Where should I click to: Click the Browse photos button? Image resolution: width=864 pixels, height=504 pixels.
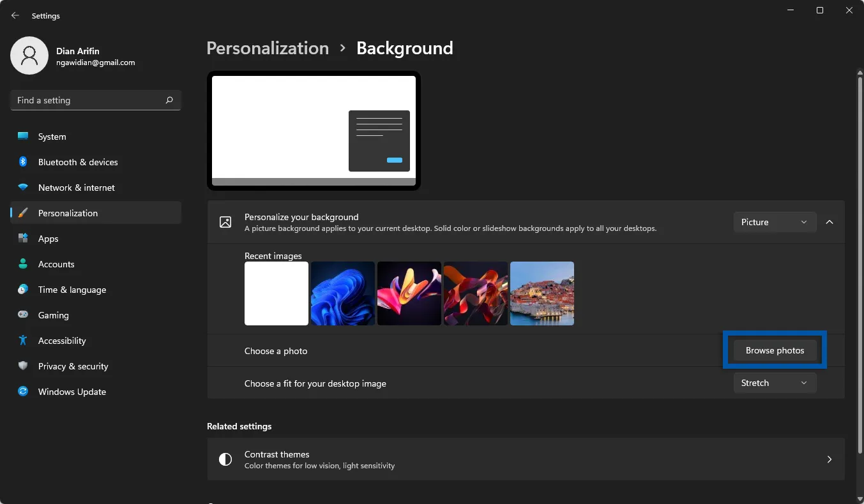tap(775, 350)
